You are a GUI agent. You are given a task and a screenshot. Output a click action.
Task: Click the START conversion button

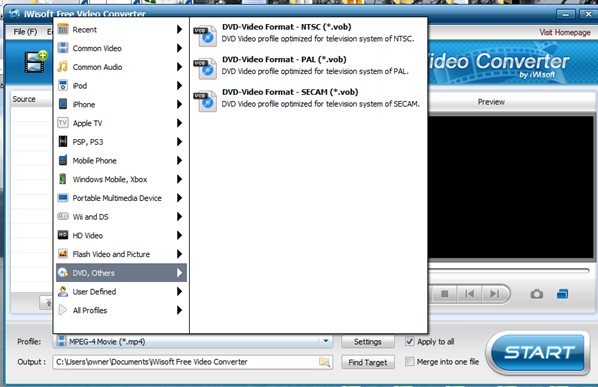tap(539, 352)
